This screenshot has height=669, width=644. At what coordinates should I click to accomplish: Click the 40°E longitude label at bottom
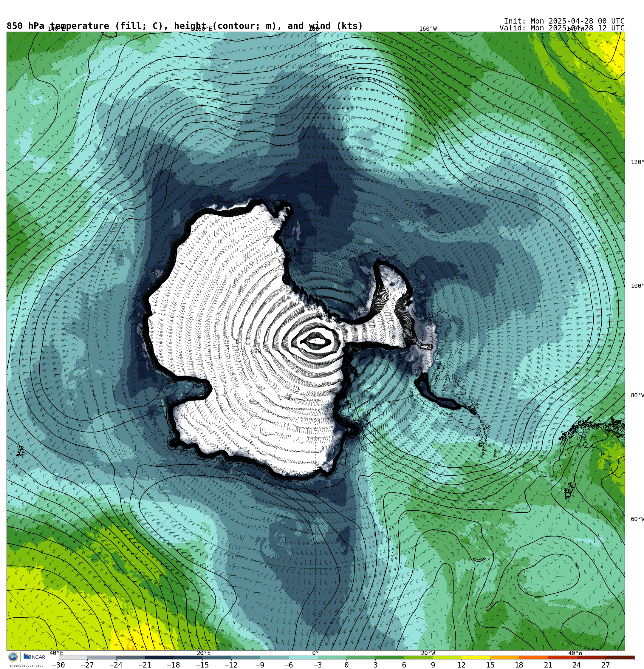coord(56,653)
